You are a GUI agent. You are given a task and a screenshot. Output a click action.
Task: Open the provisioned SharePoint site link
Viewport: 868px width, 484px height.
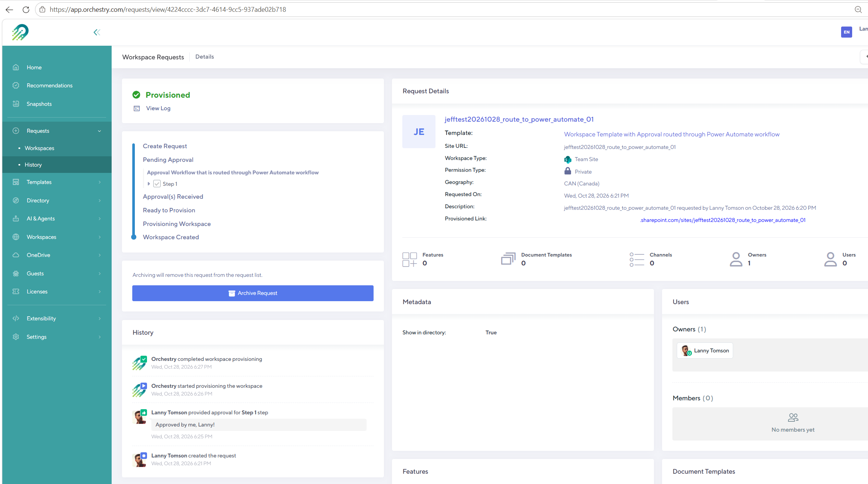click(722, 220)
